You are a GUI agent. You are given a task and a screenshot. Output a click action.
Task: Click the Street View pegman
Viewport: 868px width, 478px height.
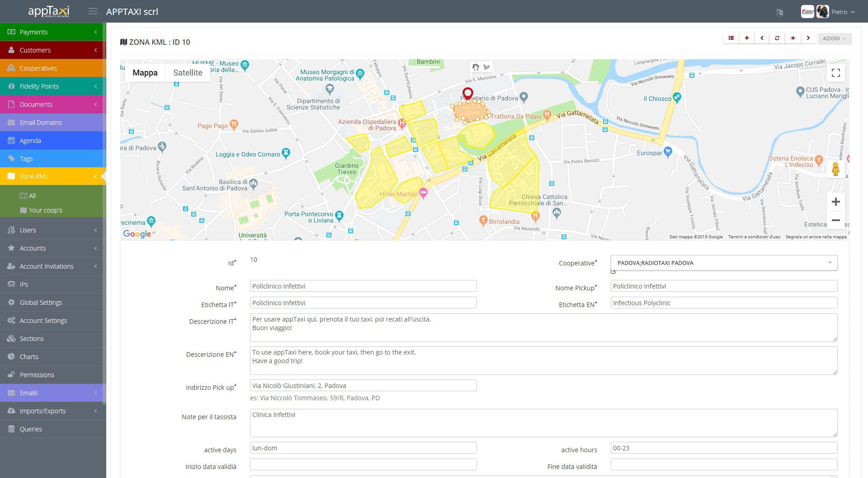click(835, 169)
